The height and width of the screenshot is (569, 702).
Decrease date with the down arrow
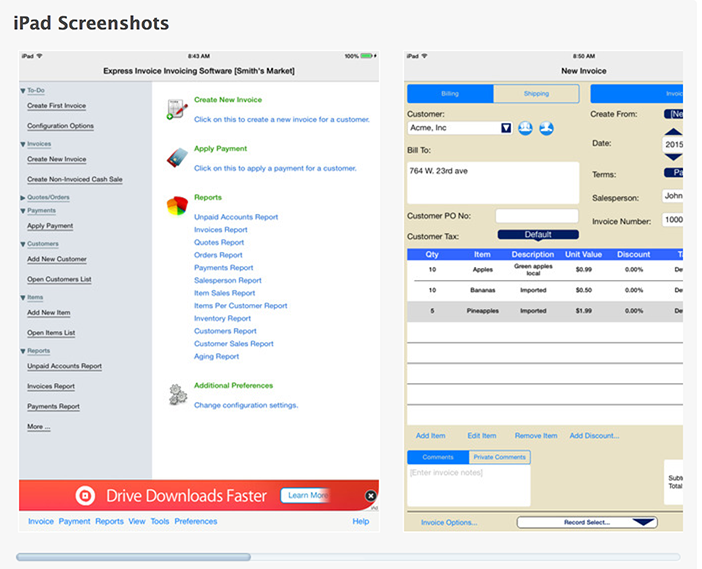coord(673,157)
